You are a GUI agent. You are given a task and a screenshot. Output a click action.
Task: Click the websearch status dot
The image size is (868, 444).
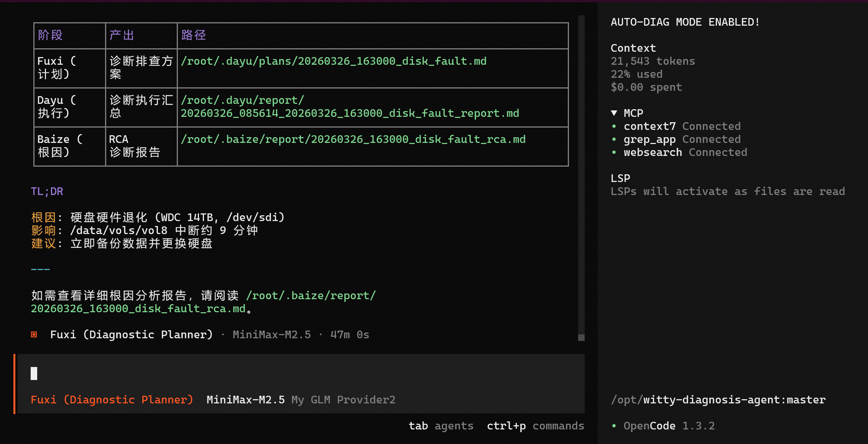(x=614, y=152)
